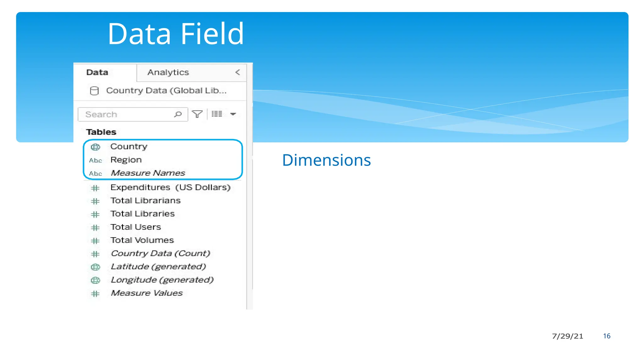Click the number icon beside Total Librarians

(95, 201)
